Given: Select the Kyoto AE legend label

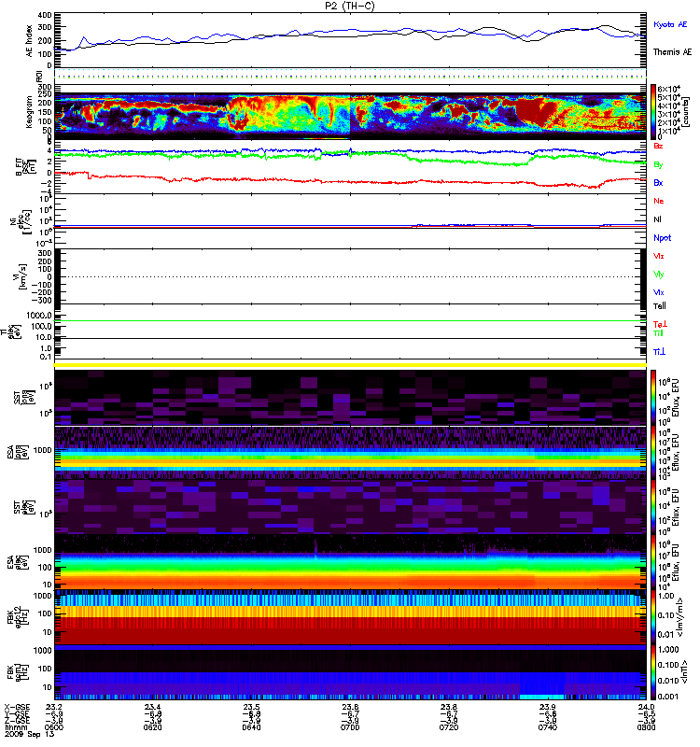Looking at the screenshot, I should point(670,24).
